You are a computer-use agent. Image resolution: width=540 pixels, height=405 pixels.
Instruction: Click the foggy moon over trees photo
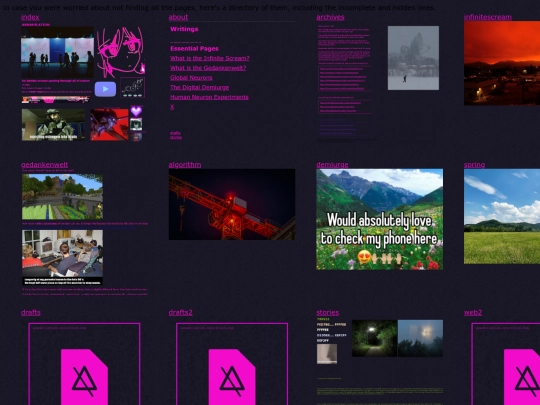pyautogui.click(x=420, y=338)
